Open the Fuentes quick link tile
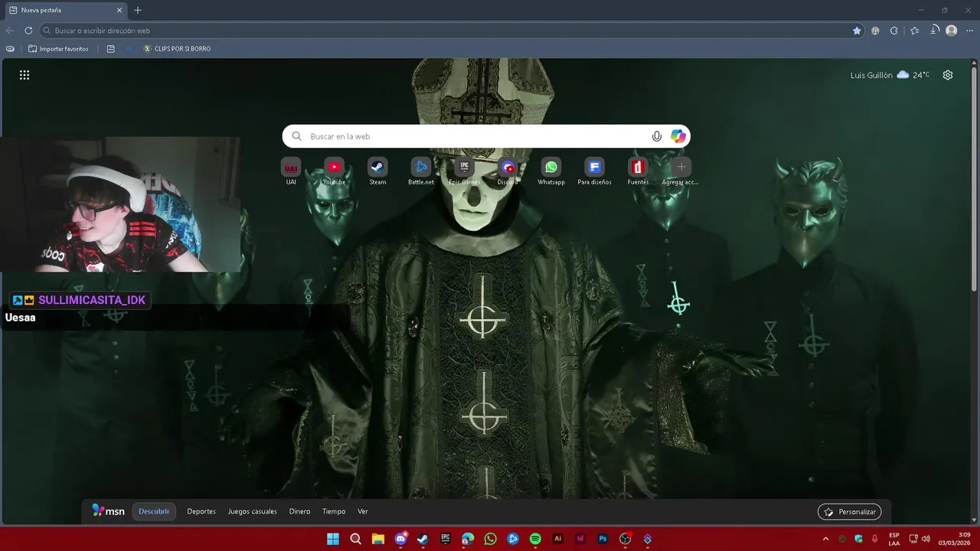Screen dimensions: 980x551 pos(638,171)
